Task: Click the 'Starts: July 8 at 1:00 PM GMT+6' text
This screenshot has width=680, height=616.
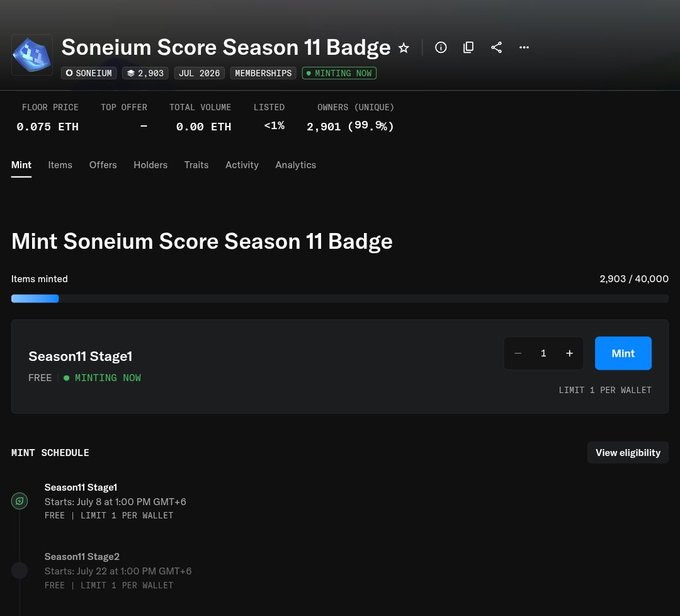Action: (x=115, y=502)
